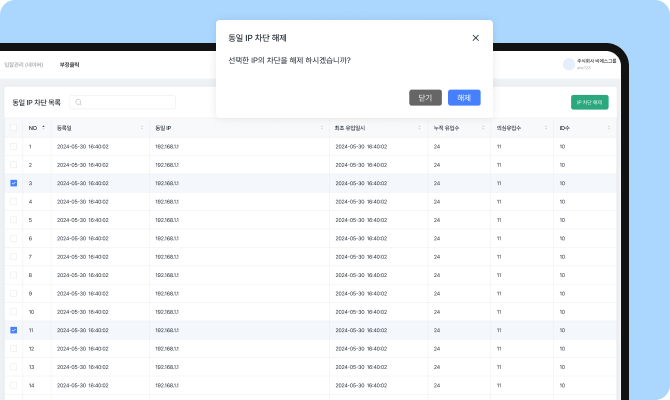Image resolution: width=670 pixels, height=400 pixels.
Task: Close the 동일 IP 차단 해제 dialog with X
Action: 476,38
